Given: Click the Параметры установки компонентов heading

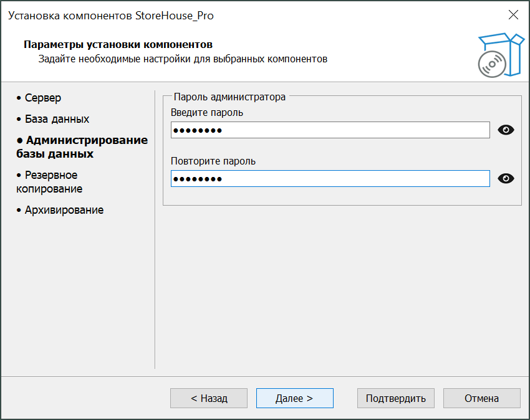Looking at the screenshot, I should click(x=118, y=45).
